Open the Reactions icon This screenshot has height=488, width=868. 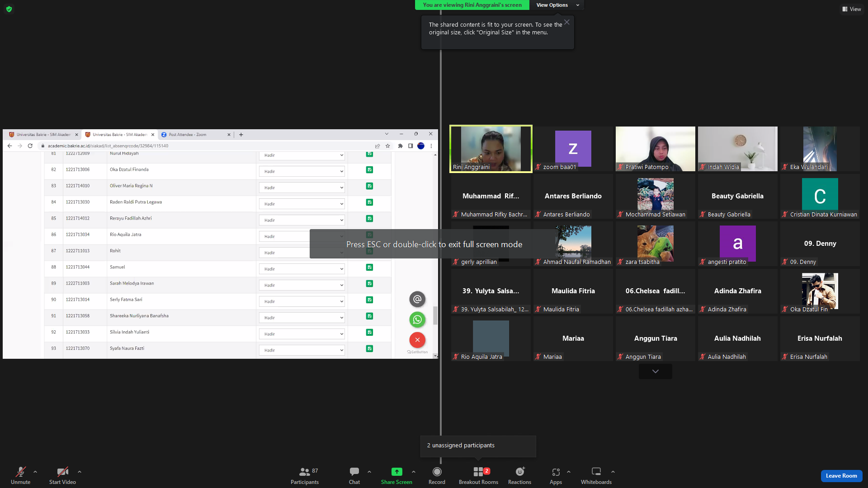520,472
